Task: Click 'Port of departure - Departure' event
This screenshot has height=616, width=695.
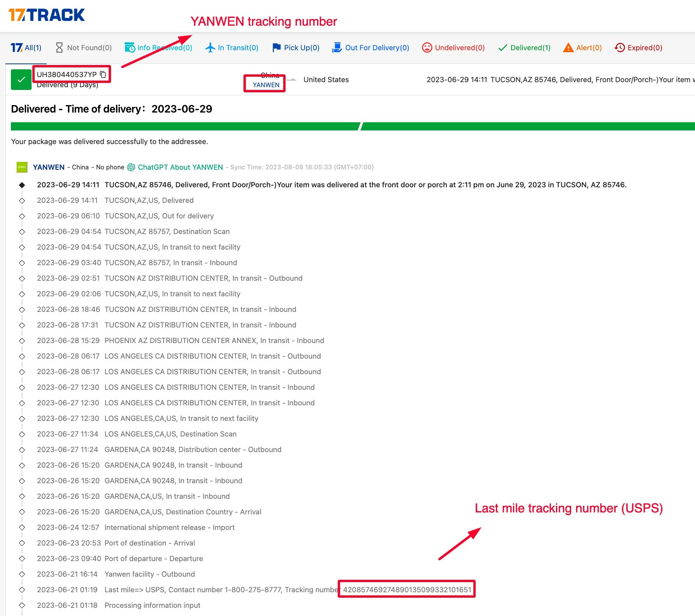Action: coord(153,558)
